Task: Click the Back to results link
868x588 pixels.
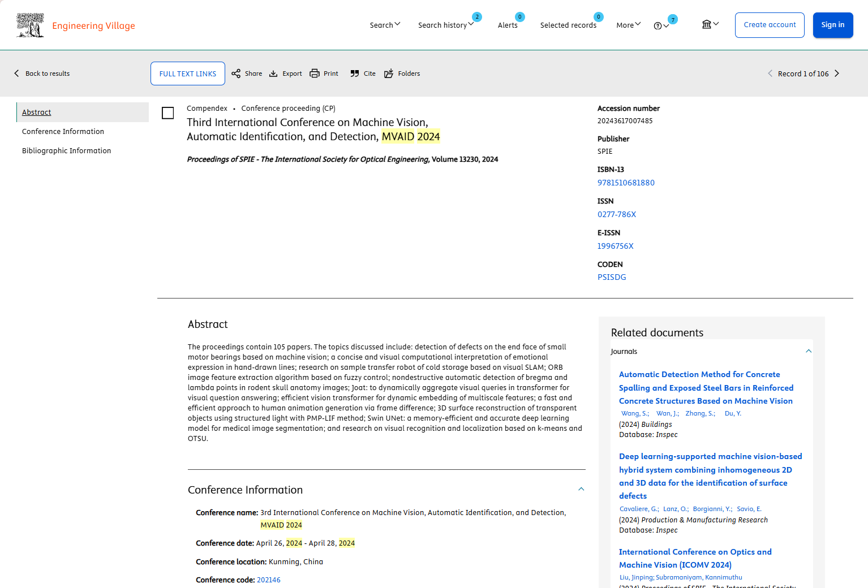Action: click(48, 73)
